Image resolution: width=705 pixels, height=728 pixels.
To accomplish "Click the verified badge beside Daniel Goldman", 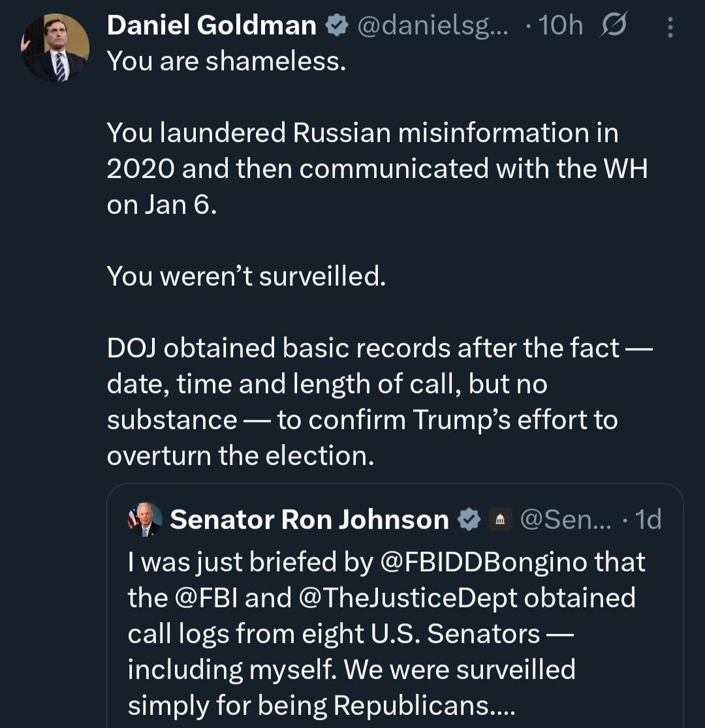I will [x=334, y=25].
